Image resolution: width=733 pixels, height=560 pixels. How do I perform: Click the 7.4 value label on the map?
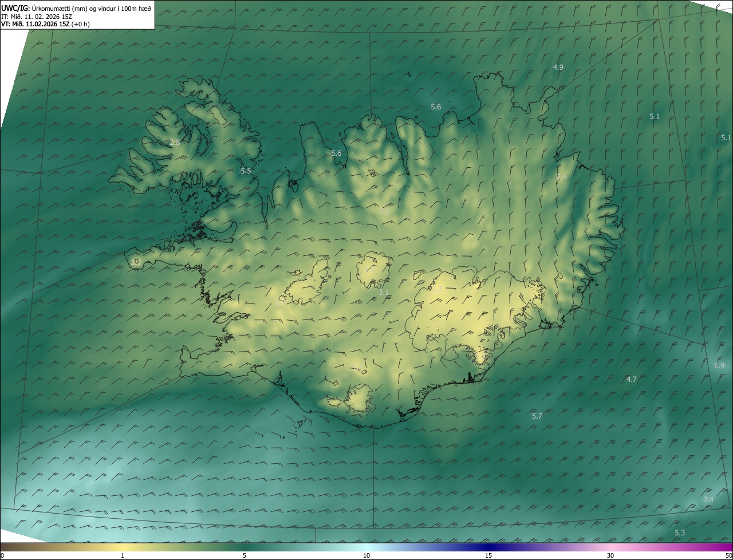[x=708, y=499]
